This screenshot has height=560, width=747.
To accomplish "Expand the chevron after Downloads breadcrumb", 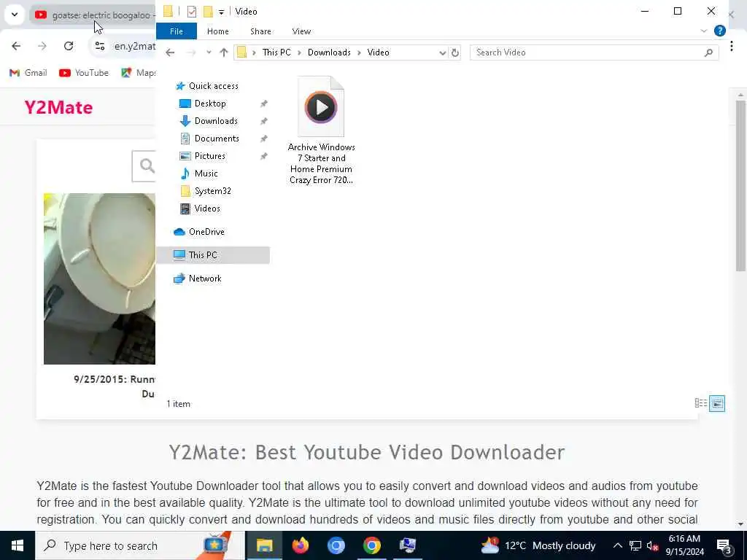I will click(359, 52).
